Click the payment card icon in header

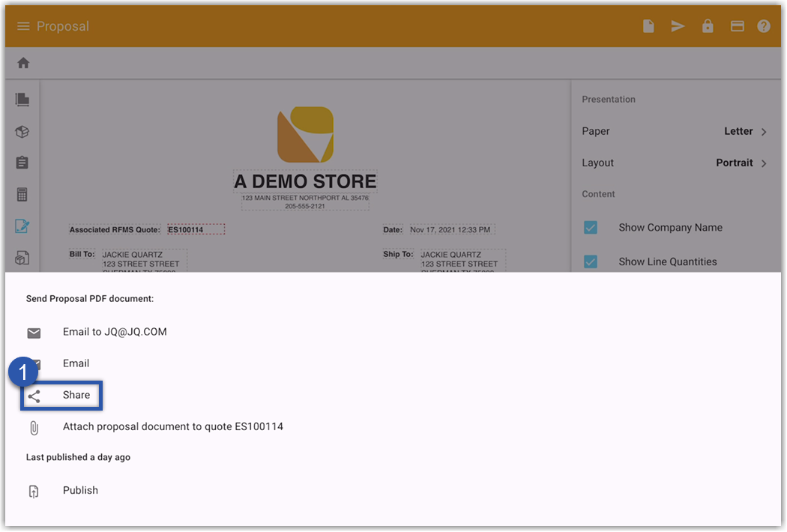pos(737,26)
